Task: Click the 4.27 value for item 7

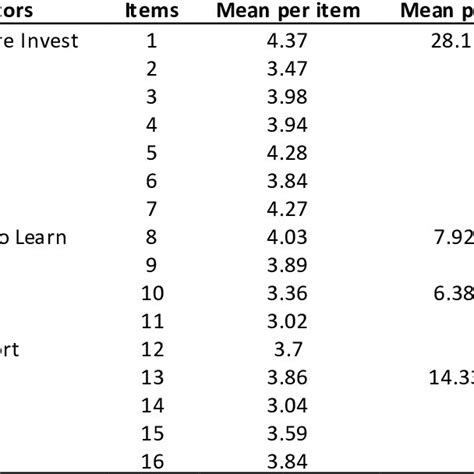Action: coord(287,209)
